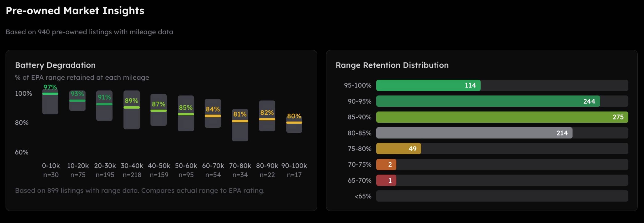Click the 60-70k bar with 84%

click(x=213, y=114)
